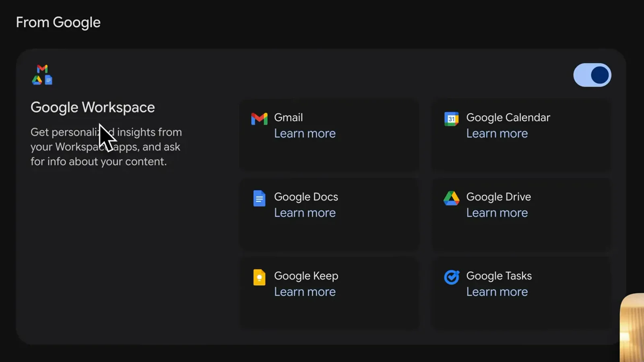Open Learn more link under Google Calendar
Screen dimensions: 644x362
pos(497,134)
